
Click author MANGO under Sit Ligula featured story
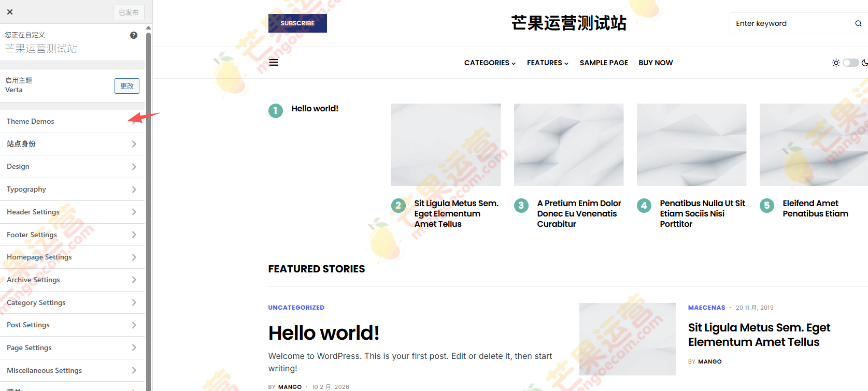point(710,361)
